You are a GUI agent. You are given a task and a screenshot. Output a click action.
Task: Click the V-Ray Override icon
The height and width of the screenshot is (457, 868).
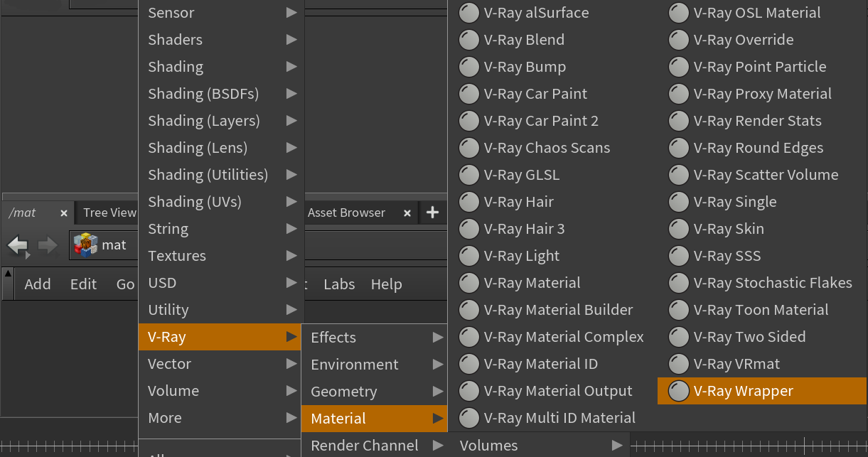pos(680,40)
